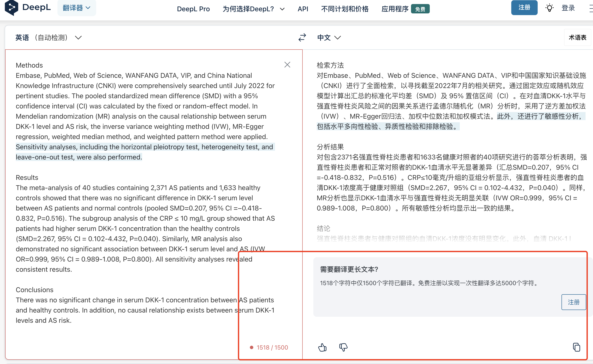Rate the translation with thumbs up

click(x=322, y=347)
